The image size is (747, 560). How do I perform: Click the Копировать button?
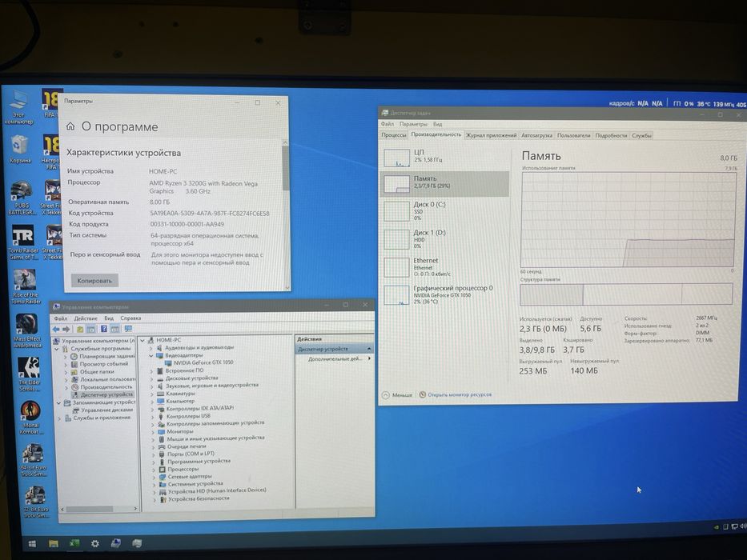[x=94, y=281]
